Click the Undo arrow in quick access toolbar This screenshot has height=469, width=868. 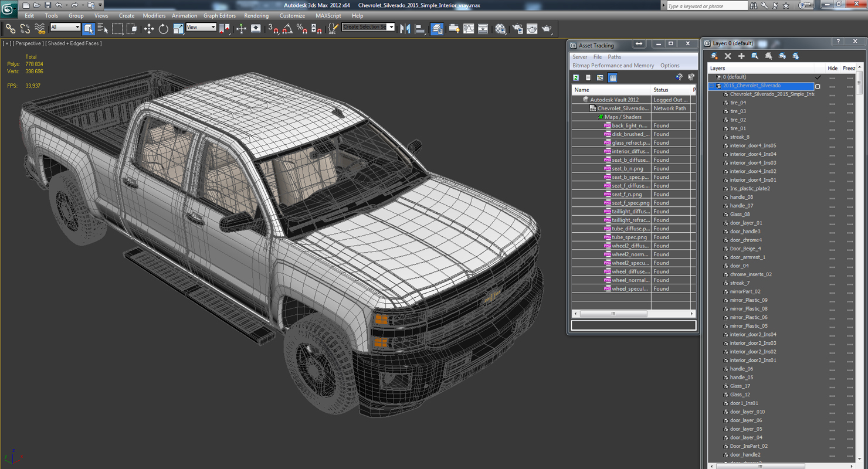pos(58,5)
